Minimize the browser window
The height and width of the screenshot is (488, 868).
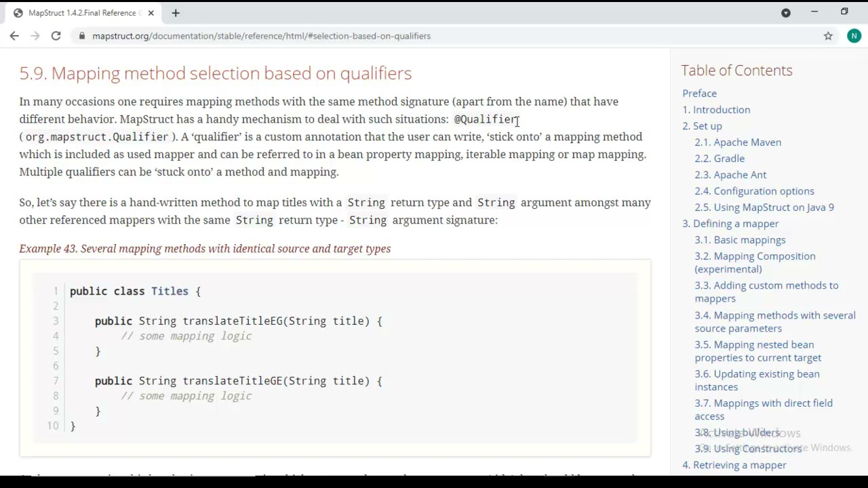(x=814, y=12)
